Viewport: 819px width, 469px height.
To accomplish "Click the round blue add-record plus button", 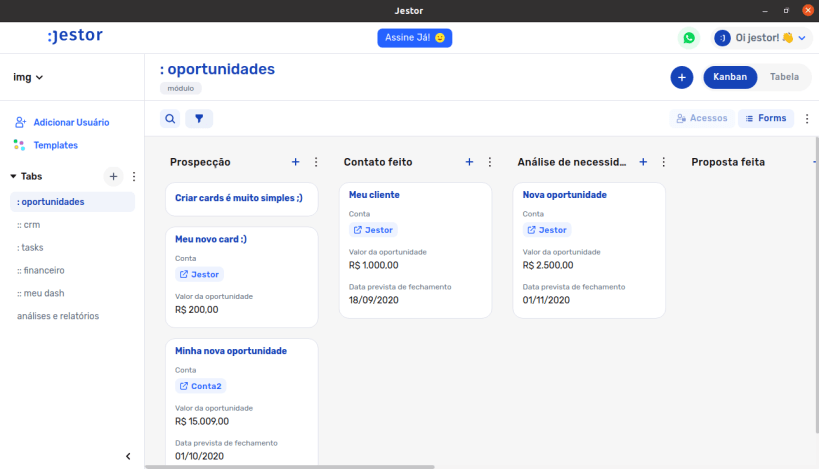I will 682,77.
